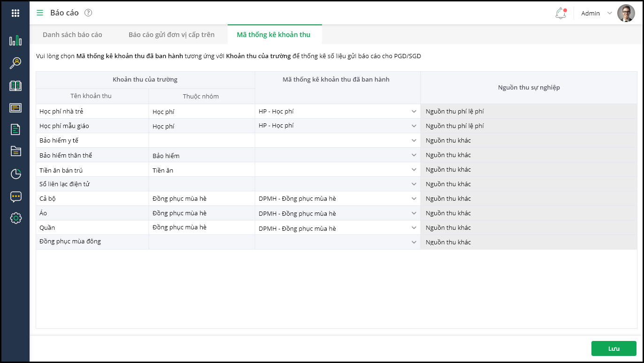Expand dropdown for Học phí nhà trẻ row
The width and height of the screenshot is (644, 363).
tap(414, 112)
